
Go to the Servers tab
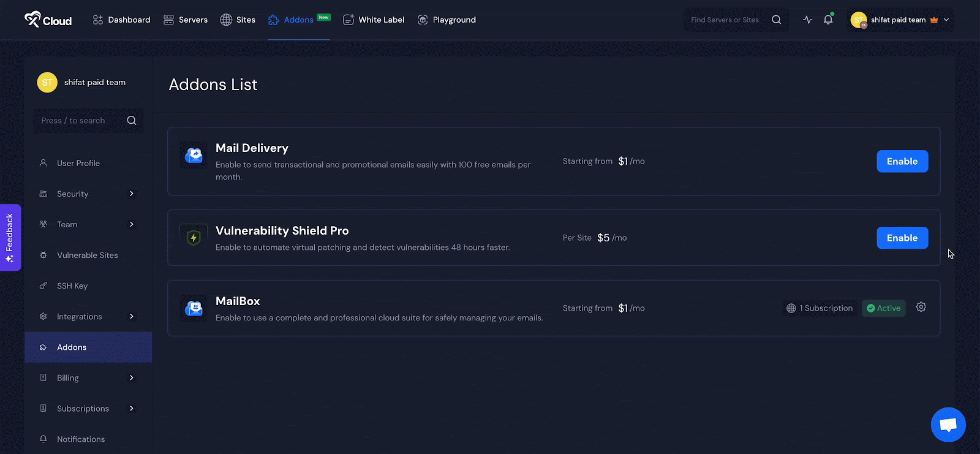(x=186, y=20)
